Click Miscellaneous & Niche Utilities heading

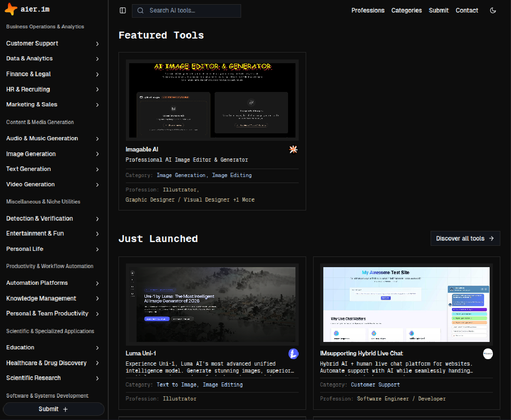43,202
